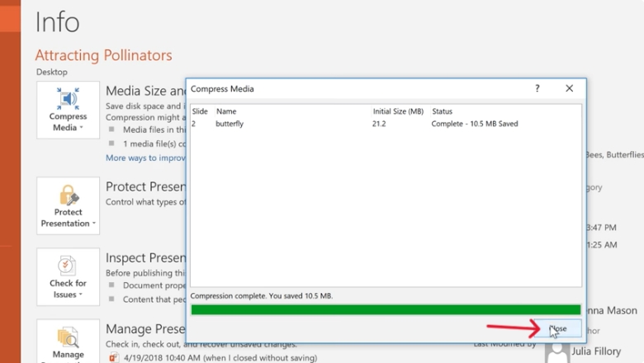Open the Check for Issues dropdown
The image size is (644, 363).
tap(69, 277)
